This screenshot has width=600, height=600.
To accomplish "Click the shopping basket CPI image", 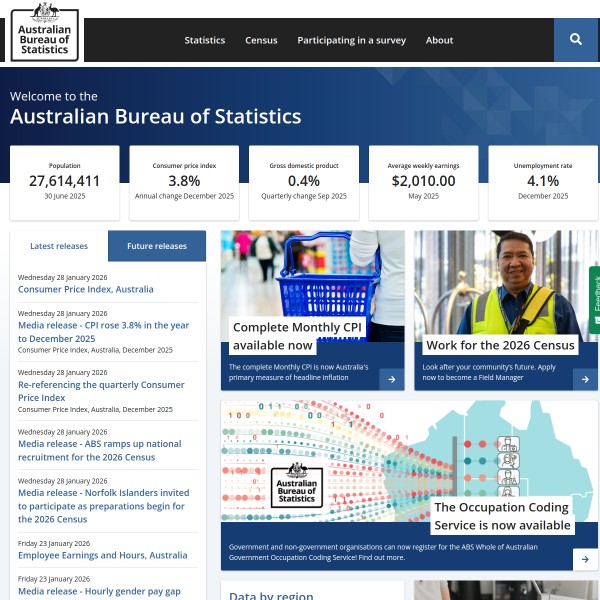I will (312, 280).
